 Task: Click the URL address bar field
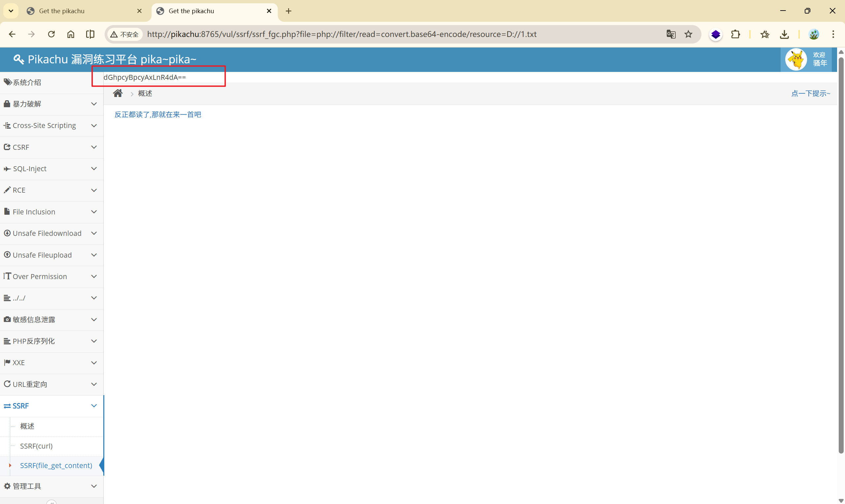[x=374, y=34]
